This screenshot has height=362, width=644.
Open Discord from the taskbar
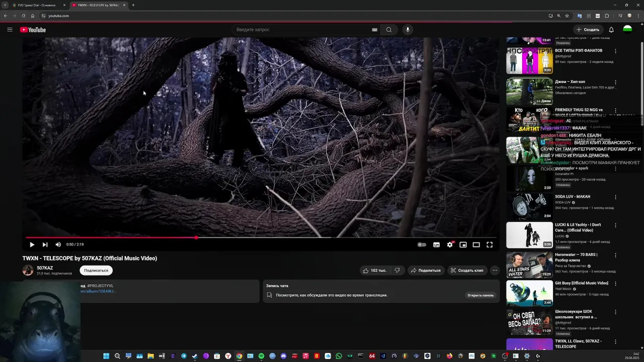pyautogui.click(x=283, y=356)
